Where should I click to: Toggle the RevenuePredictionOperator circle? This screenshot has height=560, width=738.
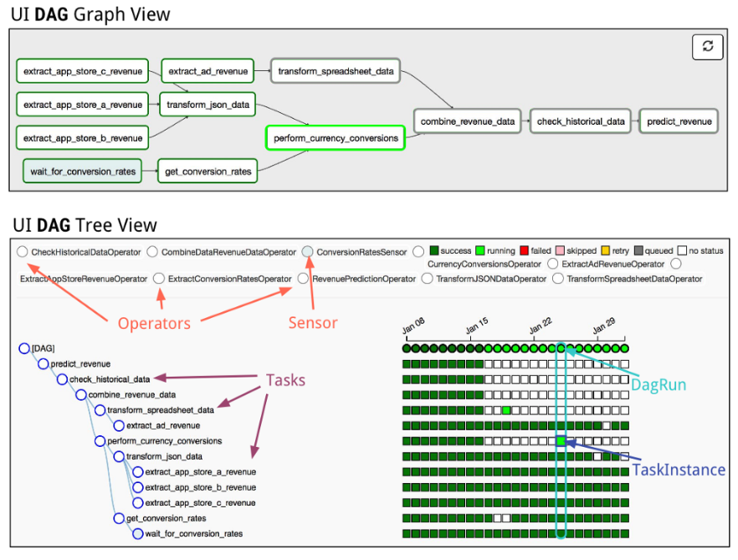[303, 279]
